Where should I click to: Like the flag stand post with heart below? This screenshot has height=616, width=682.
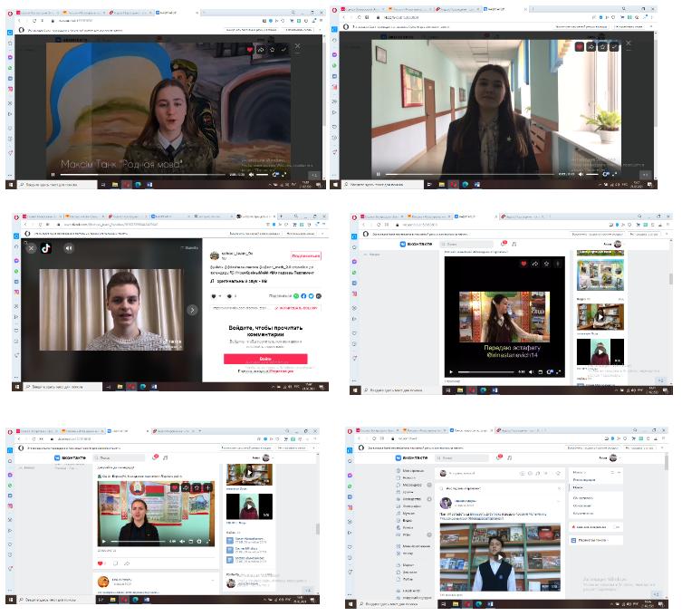(x=101, y=563)
